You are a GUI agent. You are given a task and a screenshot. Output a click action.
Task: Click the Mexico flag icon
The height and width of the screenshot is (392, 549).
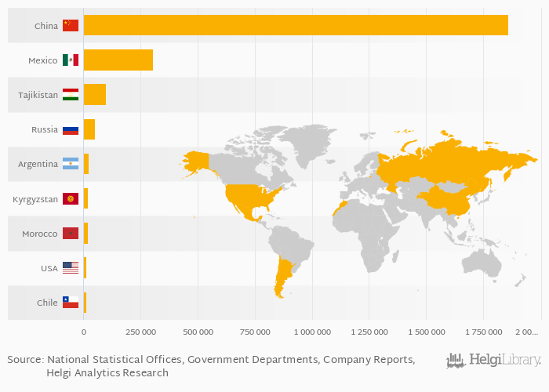point(71,60)
